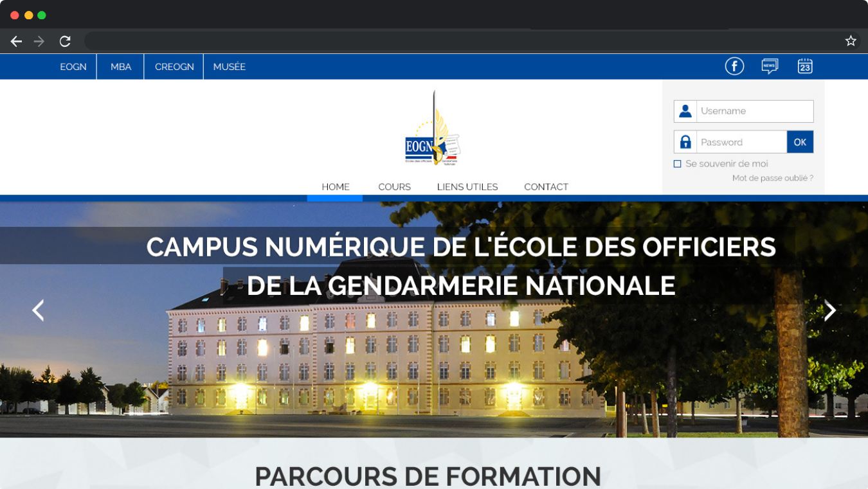This screenshot has width=868, height=489.
Task: Open the Facebook page icon
Action: pyautogui.click(x=734, y=66)
